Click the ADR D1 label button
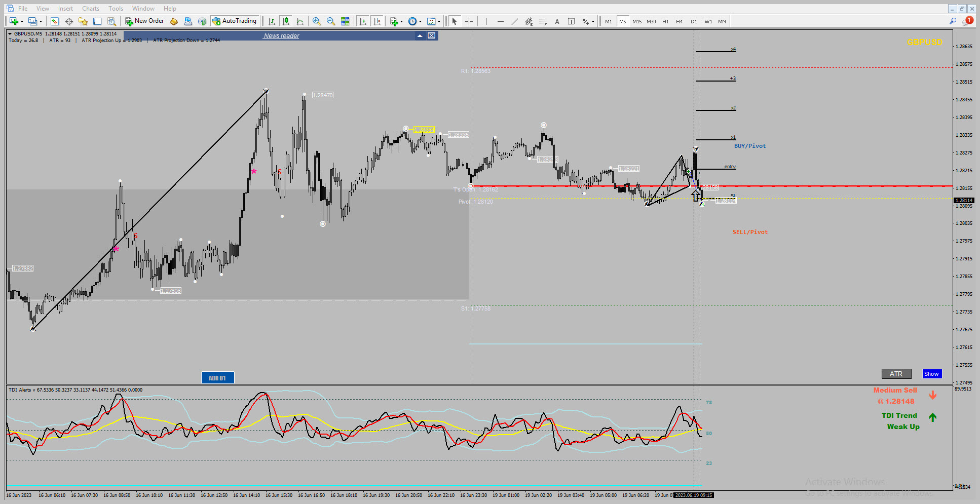This screenshot has height=504, width=980. click(217, 378)
